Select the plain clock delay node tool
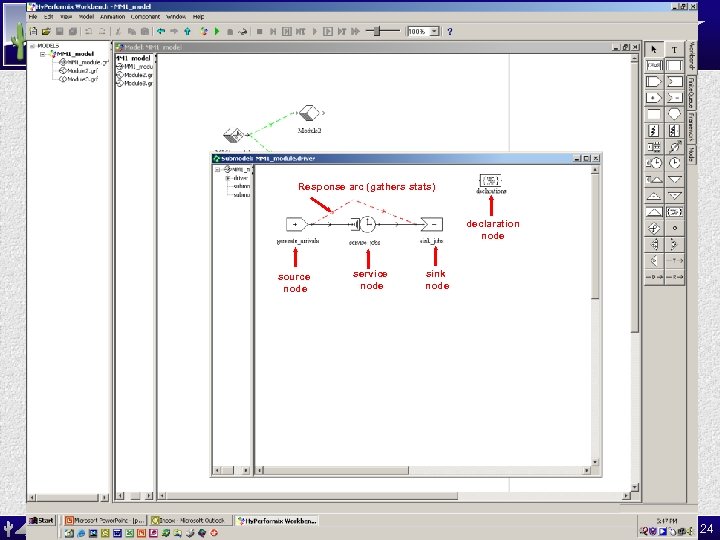This screenshot has width=720, height=540. click(675, 163)
